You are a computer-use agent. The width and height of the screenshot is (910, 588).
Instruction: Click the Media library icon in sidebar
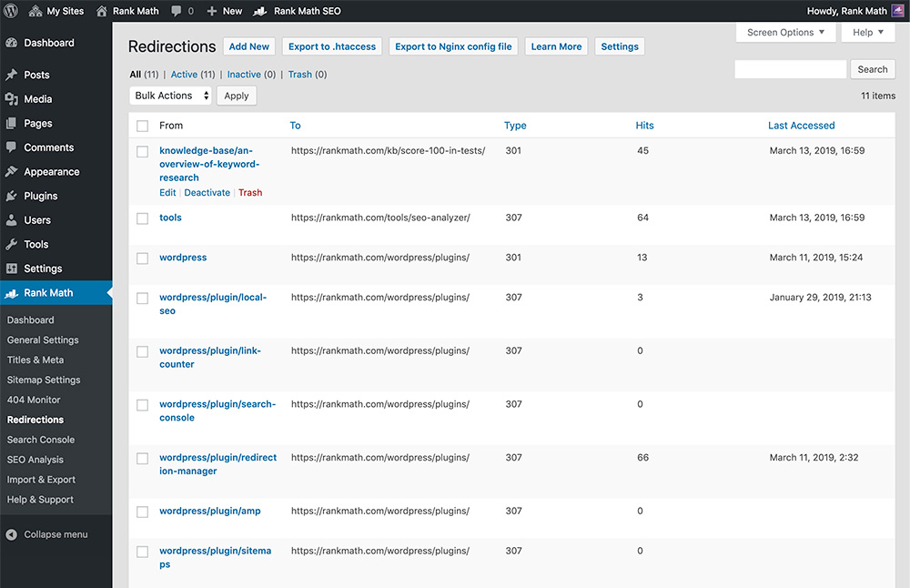click(12, 99)
